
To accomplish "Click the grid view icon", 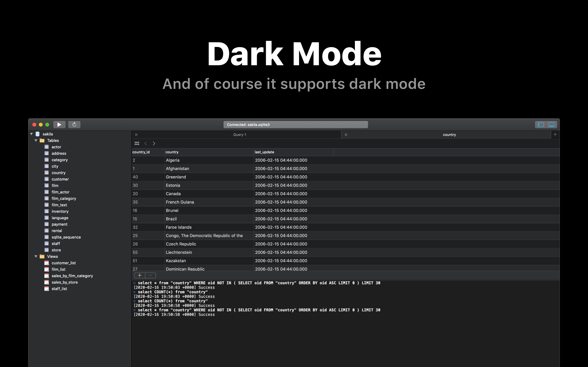I will click(x=137, y=144).
